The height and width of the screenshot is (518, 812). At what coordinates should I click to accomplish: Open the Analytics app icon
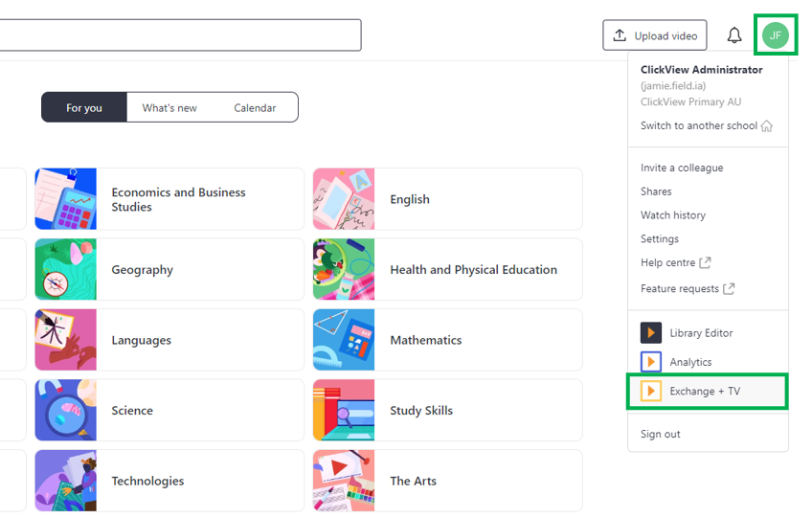[650, 362]
